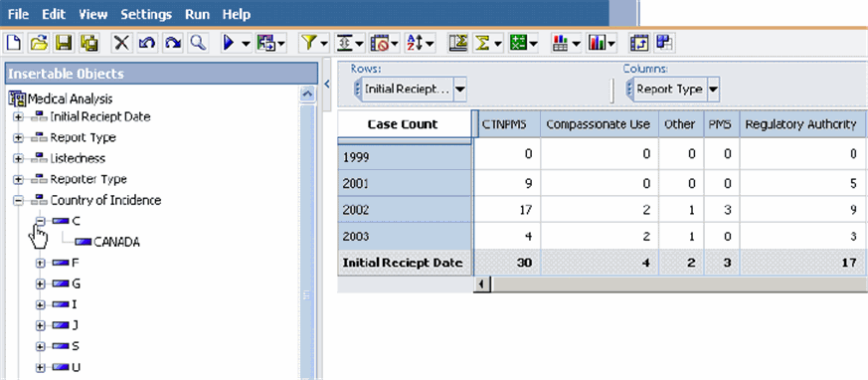Expand the Listedness tree node
This screenshot has height=380, width=868.
click(x=18, y=159)
